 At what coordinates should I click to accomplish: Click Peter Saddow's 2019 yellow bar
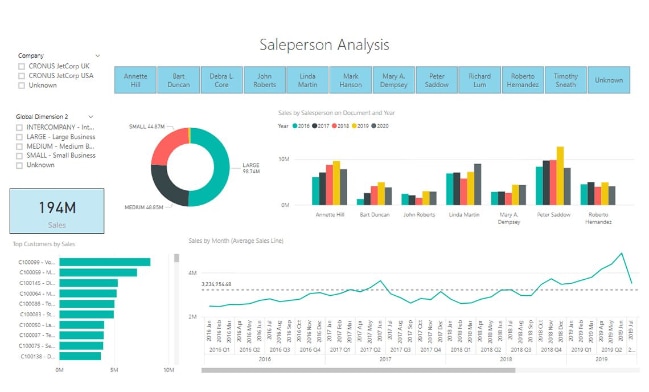click(560, 176)
